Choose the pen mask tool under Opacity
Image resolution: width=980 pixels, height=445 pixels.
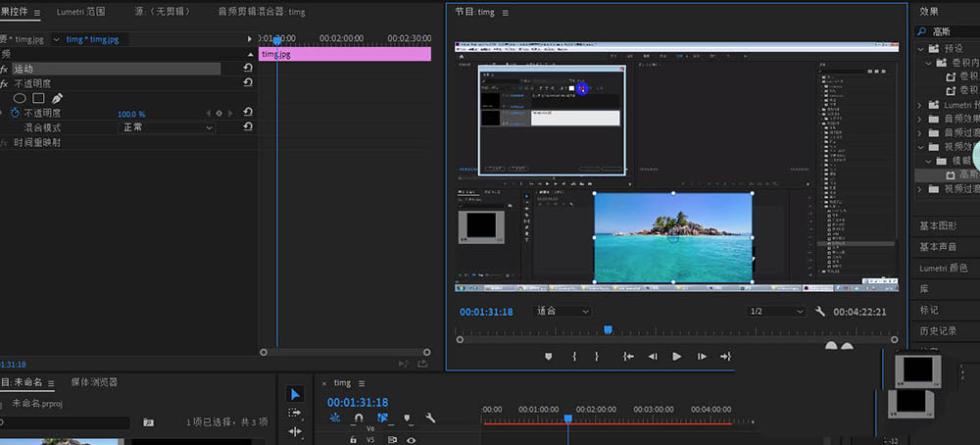coord(57,98)
